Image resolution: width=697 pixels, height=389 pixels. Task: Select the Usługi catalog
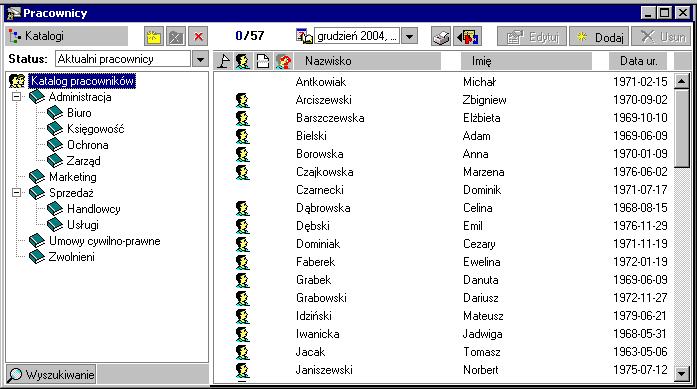(83, 225)
